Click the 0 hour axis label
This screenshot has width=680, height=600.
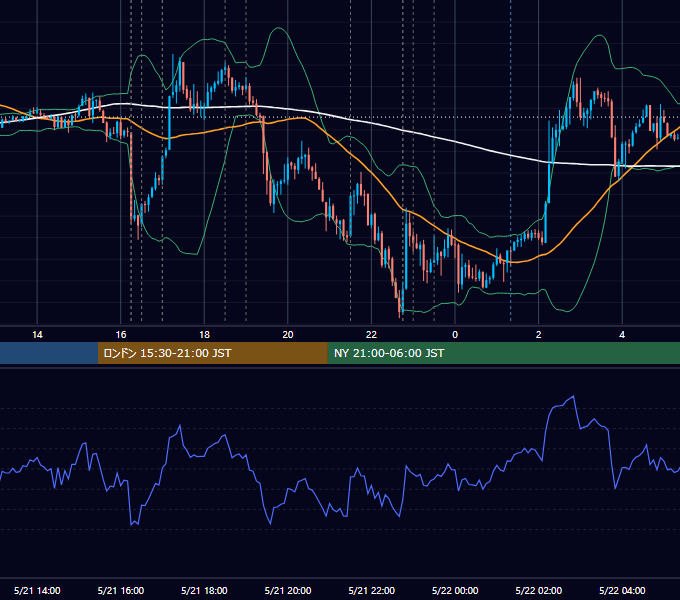pyautogui.click(x=455, y=335)
